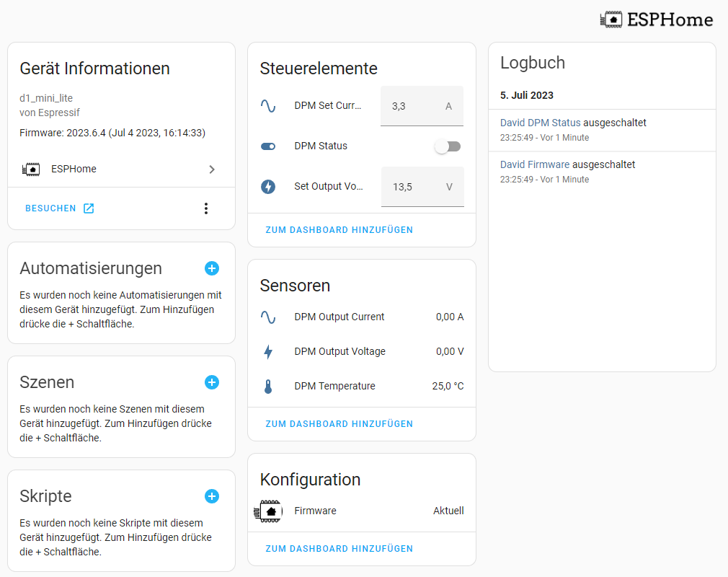Click the BESUCHEN link

50,208
